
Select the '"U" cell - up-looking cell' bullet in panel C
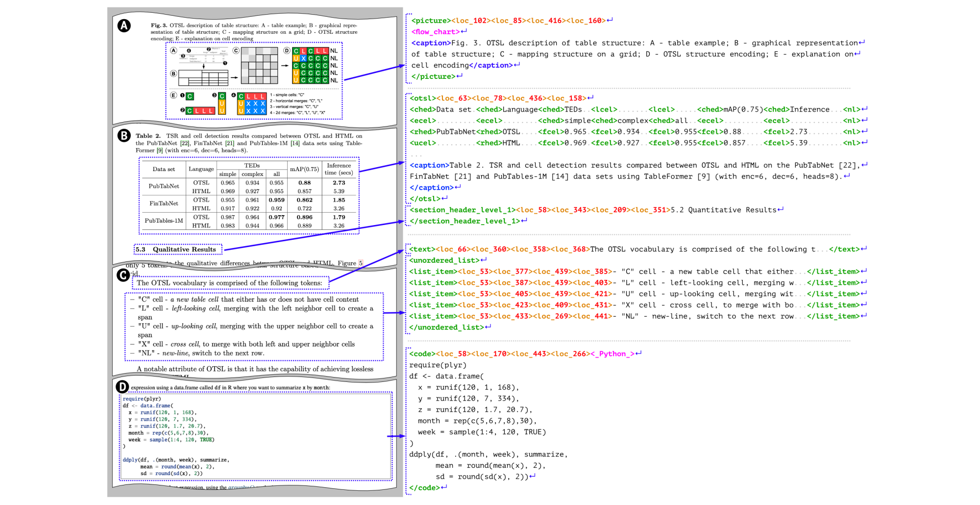click(251, 330)
